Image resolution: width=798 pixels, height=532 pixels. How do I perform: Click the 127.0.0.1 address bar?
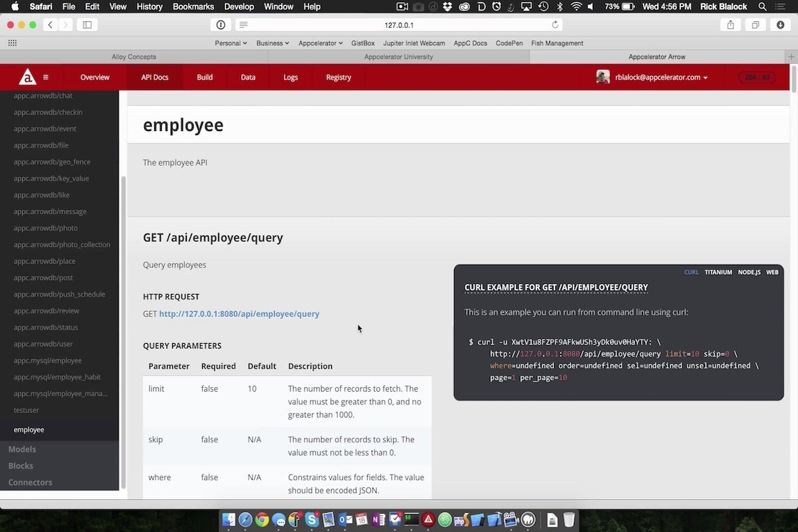pyautogui.click(x=399, y=25)
